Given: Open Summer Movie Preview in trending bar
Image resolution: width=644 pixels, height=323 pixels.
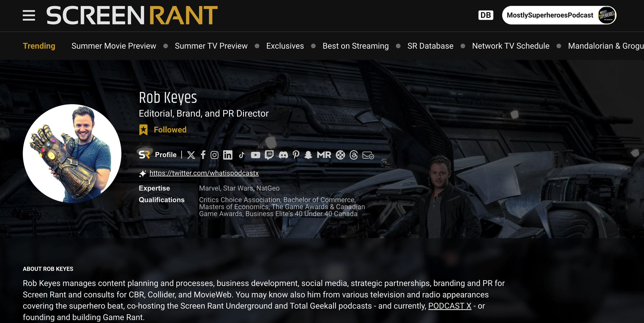Looking at the screenshot, I should [x=114, y=46].
